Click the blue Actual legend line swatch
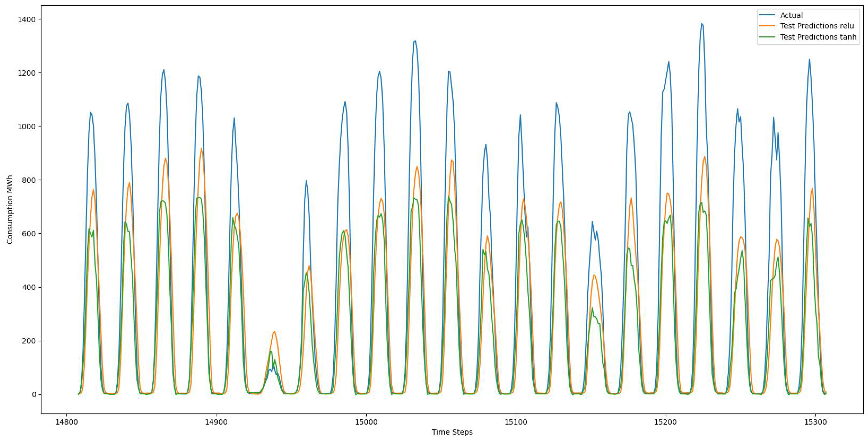Viewport: 868px width, 442px height. tap(768, 15)
